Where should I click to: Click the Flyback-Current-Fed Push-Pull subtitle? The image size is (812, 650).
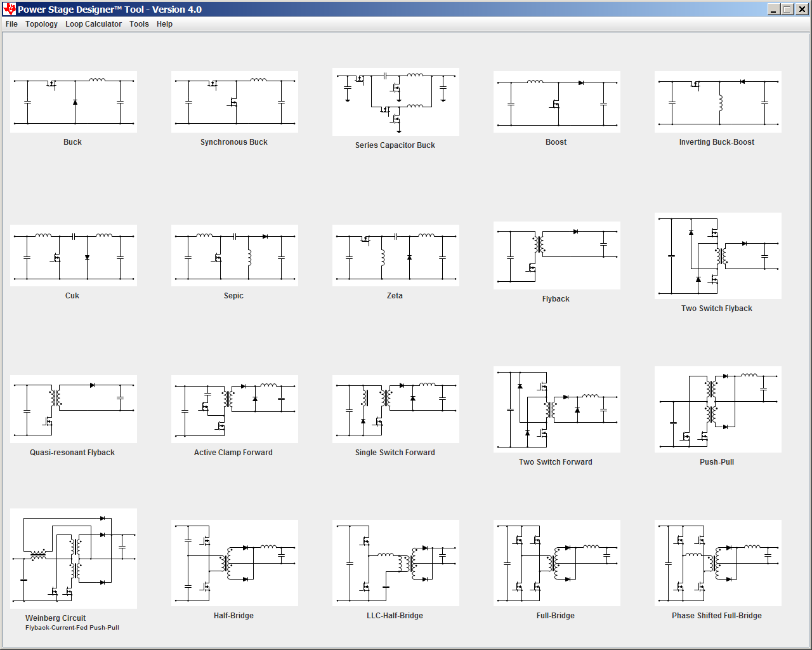[x=72, y=628]
